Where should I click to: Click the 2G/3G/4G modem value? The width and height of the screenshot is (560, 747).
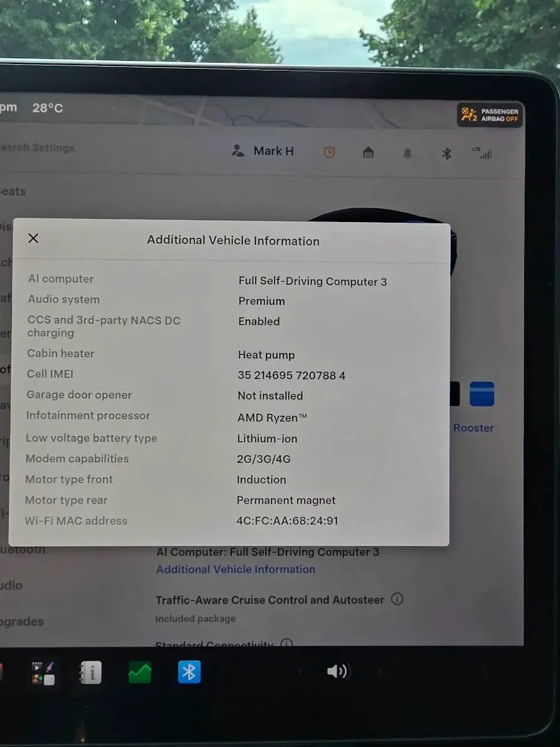(264, 459)
